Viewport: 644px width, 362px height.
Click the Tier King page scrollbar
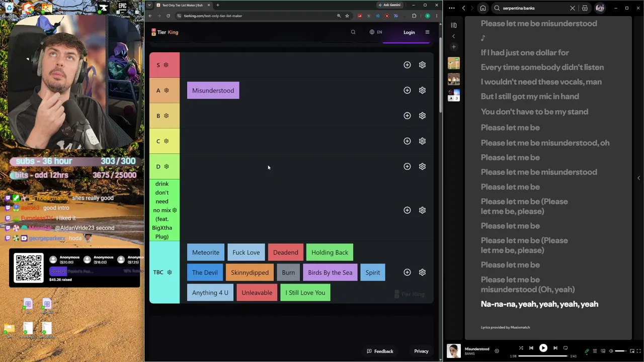441,75
